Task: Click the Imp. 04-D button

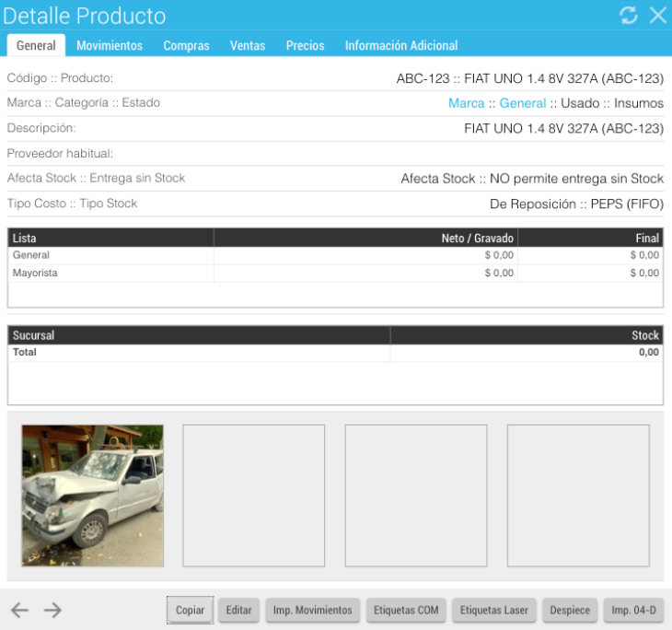Action: [x=633, y=610]
